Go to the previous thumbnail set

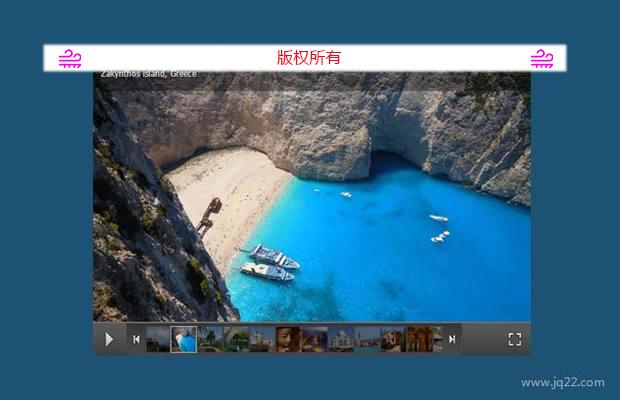136,339
